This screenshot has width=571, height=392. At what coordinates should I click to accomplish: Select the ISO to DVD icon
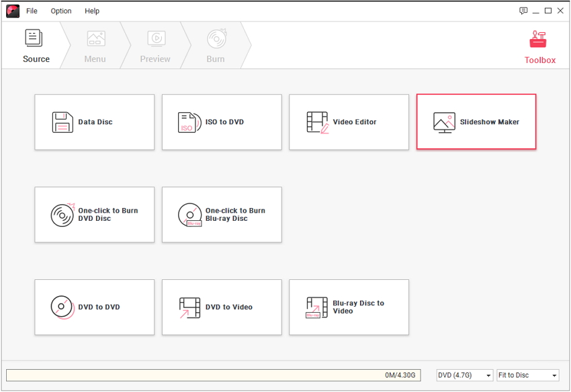pos(189,122)
